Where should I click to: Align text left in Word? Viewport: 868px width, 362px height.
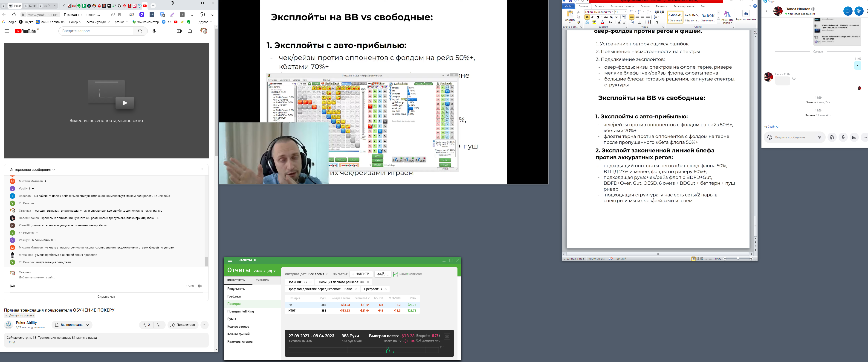[x=632, y=17]
